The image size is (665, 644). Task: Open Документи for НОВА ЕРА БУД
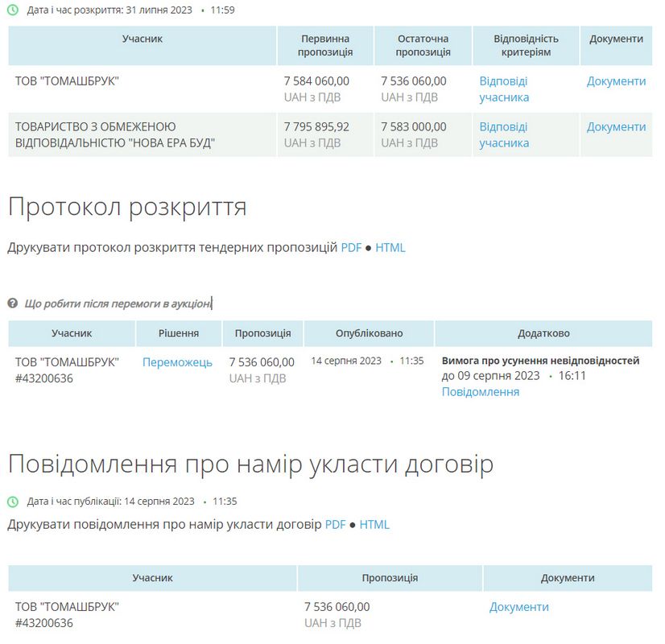[615, 126]
